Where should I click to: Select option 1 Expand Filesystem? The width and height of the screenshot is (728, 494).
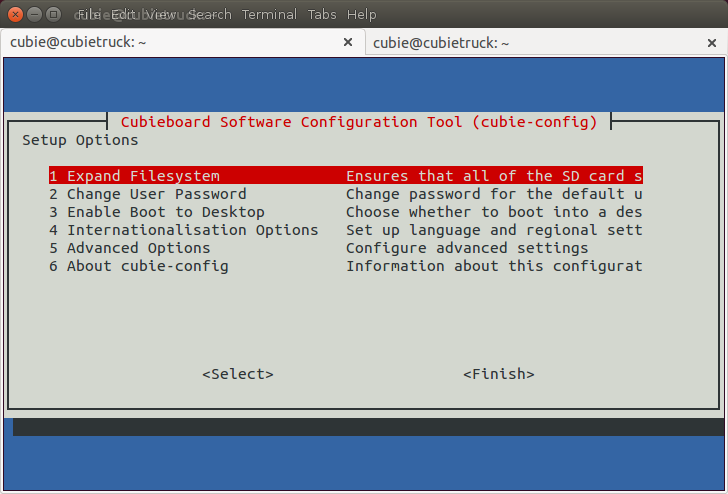346,176
